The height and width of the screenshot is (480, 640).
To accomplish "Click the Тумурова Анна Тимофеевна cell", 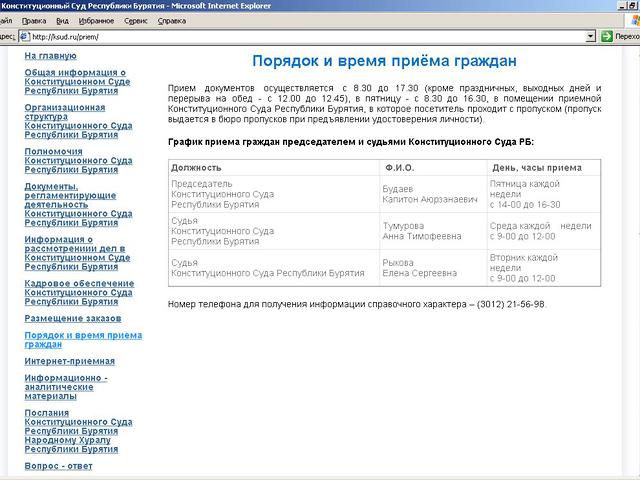I will click(433, 231).
